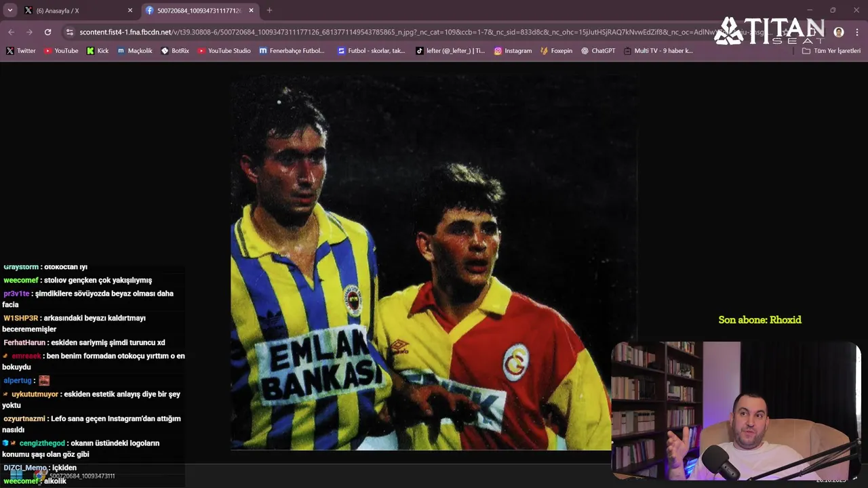Image resolution: width=868 pixels, height=488 pixels.
Task: Open the Futbol - skorlar bookmark
Action: pyautogui.click(x=371, y=51)
